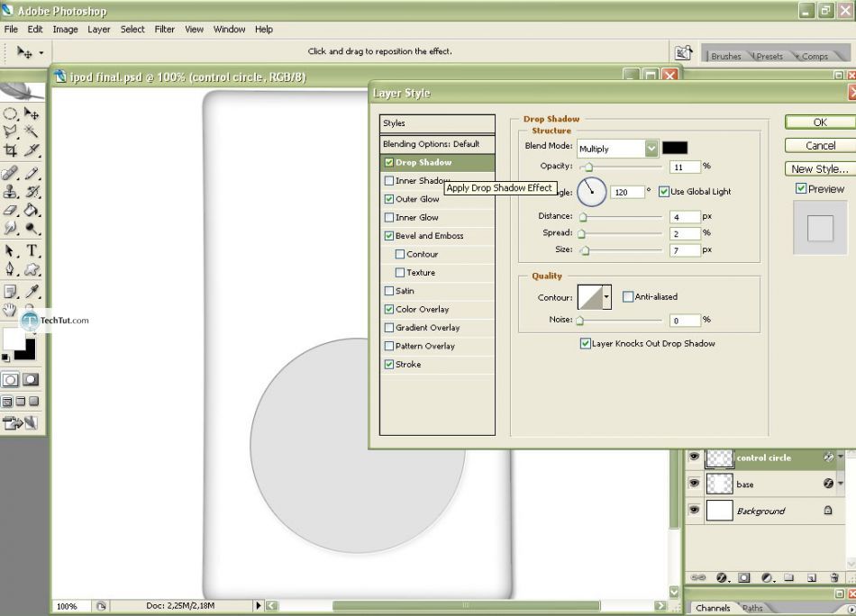Select the Custom Shape tool
Screen dimensions: 856x616
[32, 269]
